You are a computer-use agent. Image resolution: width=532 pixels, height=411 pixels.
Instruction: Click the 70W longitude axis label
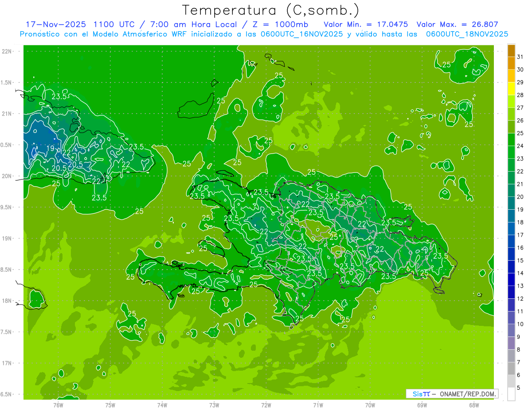tap(370, 405)
